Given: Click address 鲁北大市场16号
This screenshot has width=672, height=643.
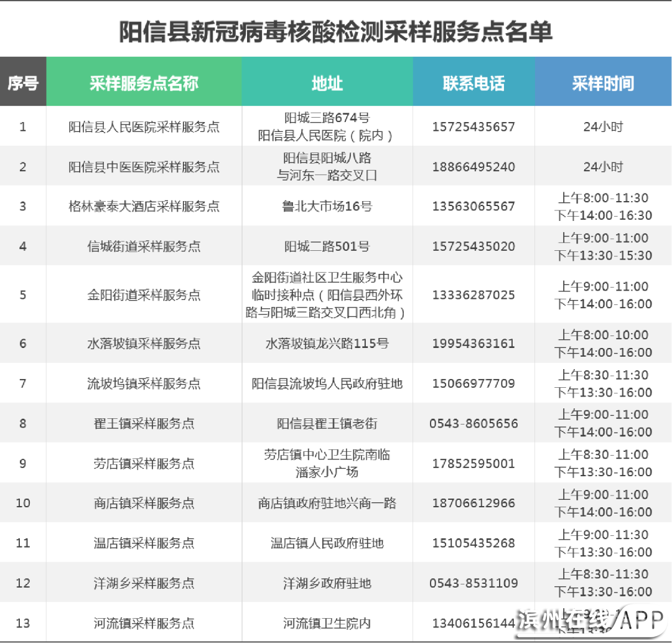Looking at the screenshot, I should click(327, 207).
